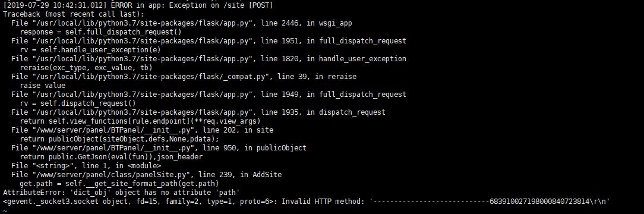Image resolution: width=644 pixels, height=214 pixels.
Task: Click the 'rv = self.dispatch_request()' line
Action: (x=78, y=103)
